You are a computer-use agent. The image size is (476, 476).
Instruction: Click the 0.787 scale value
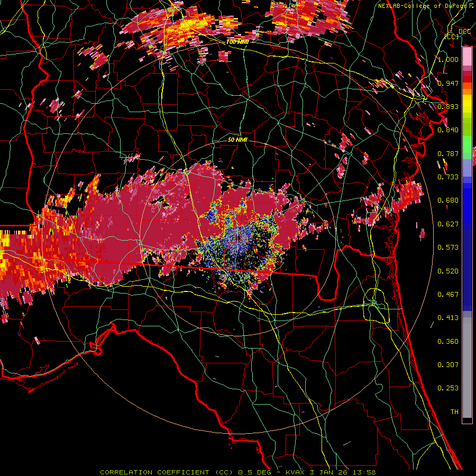pos(448,153)
